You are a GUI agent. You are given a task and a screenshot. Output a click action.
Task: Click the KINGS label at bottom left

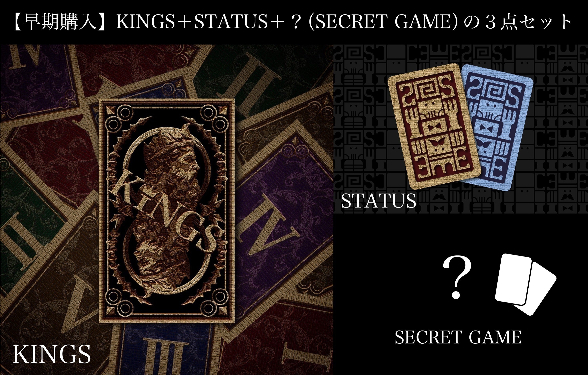point(52,354)
